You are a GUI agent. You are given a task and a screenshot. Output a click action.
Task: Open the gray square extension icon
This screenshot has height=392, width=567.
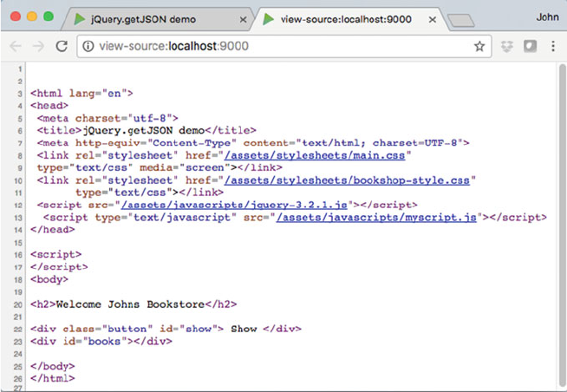530,46
